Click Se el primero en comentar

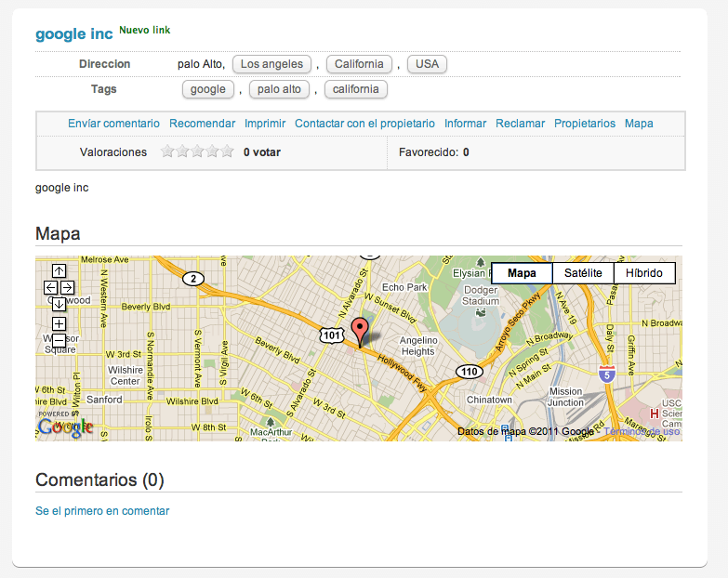click(x=102, y=511)
